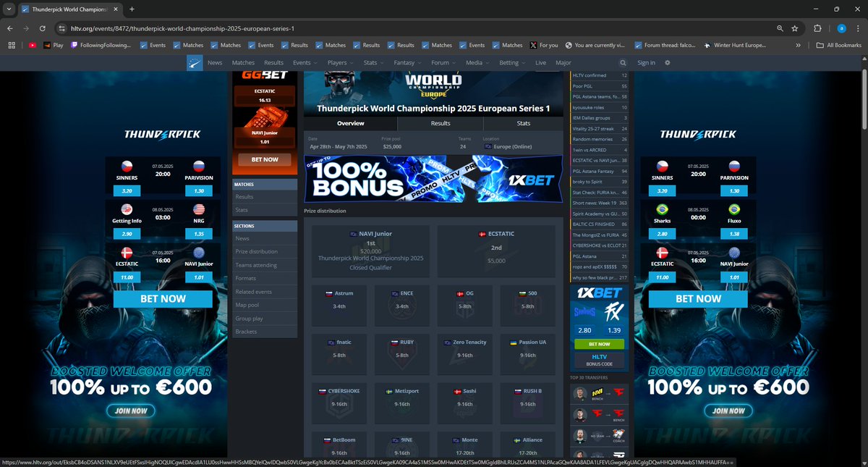This screenshot has height=467, width=868.
Task: Expand the Stats dropdown in the HLTV nav
Action: click(373, 63)
